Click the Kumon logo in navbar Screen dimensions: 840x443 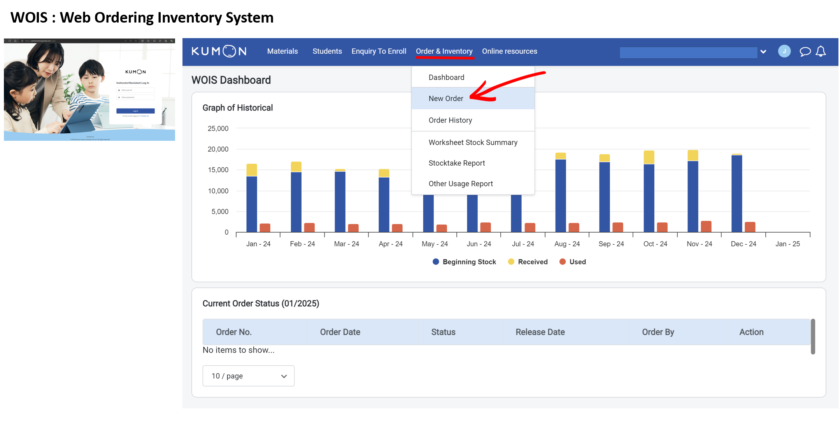(220, 51)
